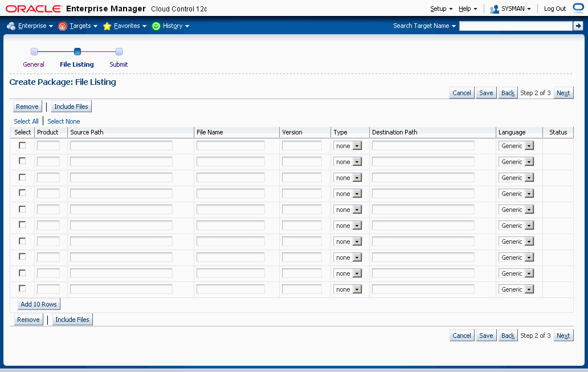This screenshot has height=372, width=588.
Task: Click the Select None link
Action: [64, 121]
